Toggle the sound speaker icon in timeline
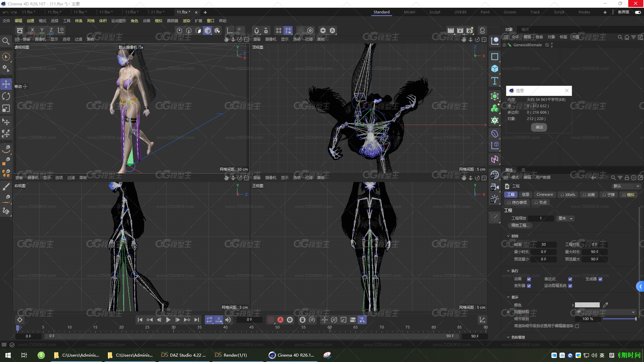 (x=228, y=320)
